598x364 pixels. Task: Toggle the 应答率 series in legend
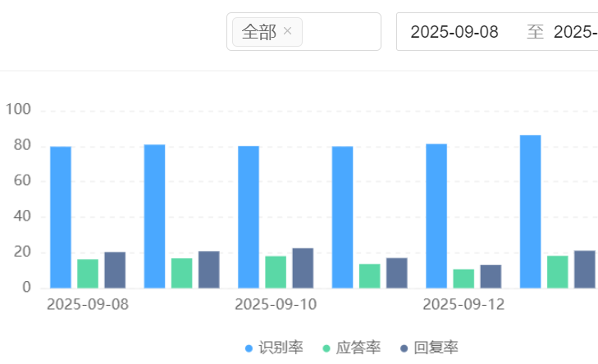click(351, 348)
